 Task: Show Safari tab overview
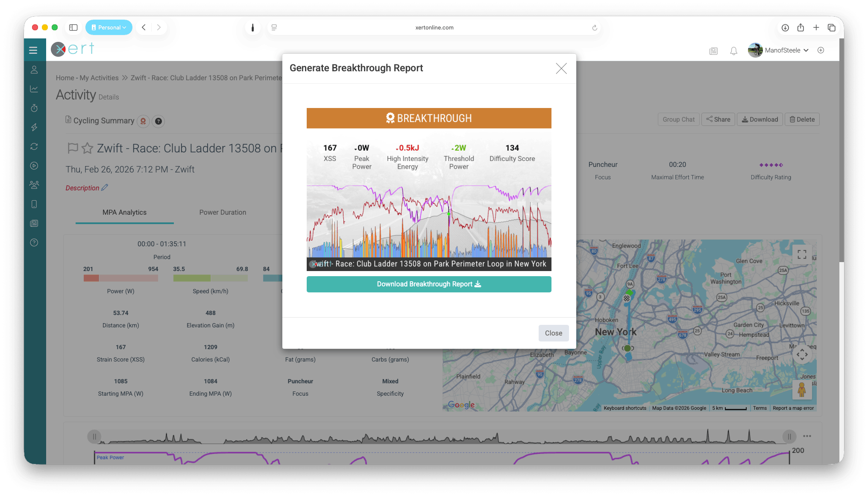point(831,28)
